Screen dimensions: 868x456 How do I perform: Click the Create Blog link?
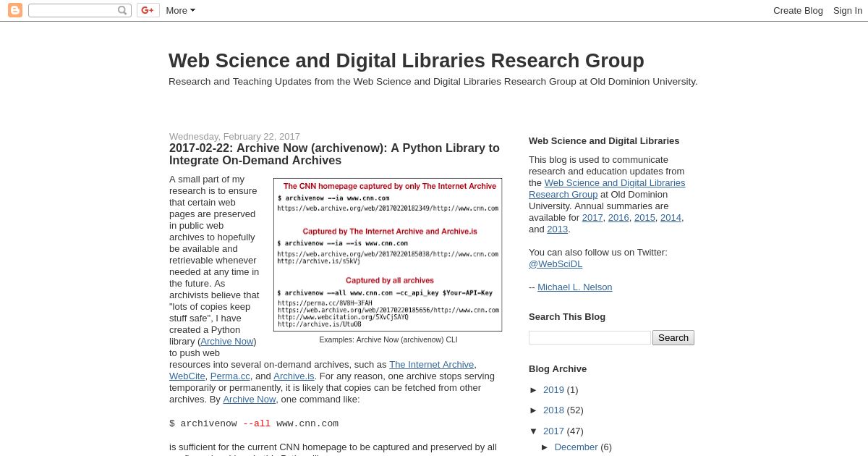(798, 10)
